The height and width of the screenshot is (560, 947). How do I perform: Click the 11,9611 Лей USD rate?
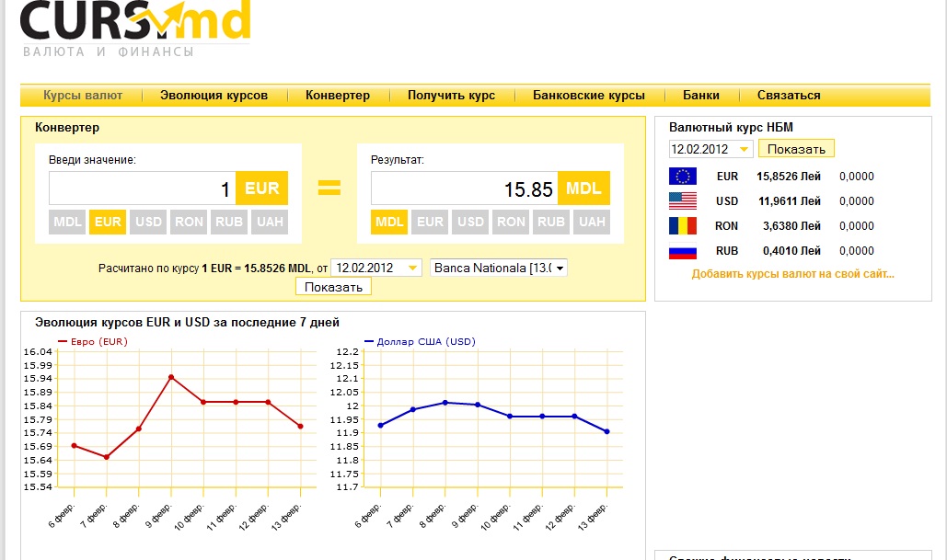coord(790,201)
